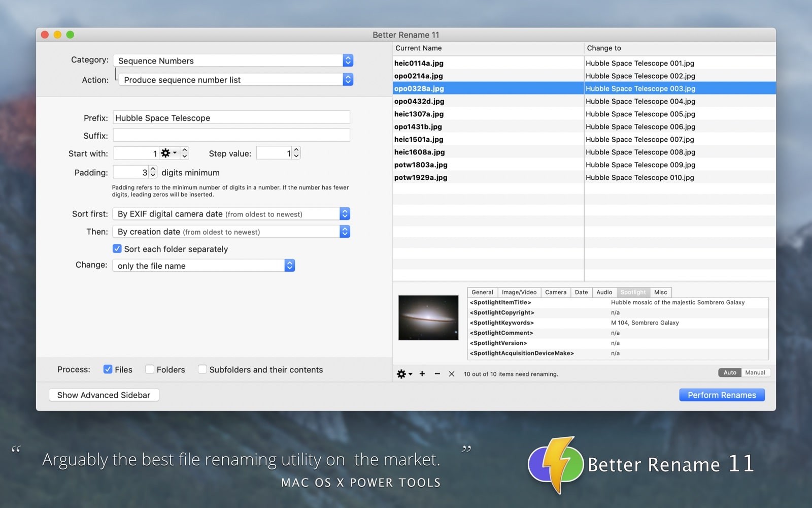812x508 pixels.
Task: Select the opo0432d.jpg file row
Action: (x=487, y=101)
